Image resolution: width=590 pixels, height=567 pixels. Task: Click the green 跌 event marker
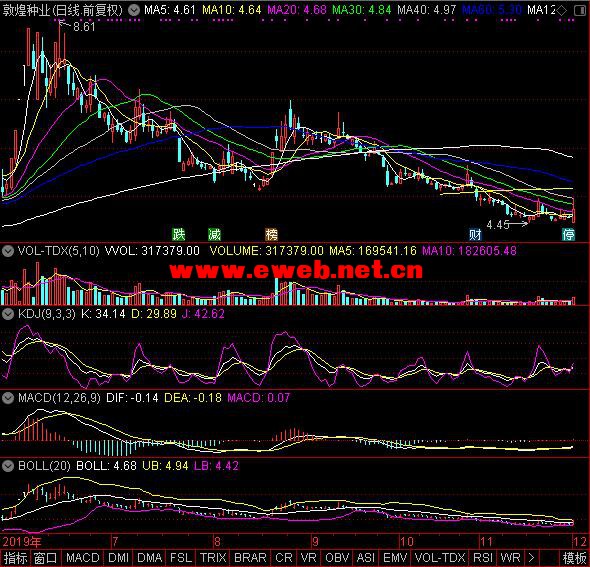tap(179, 234)
